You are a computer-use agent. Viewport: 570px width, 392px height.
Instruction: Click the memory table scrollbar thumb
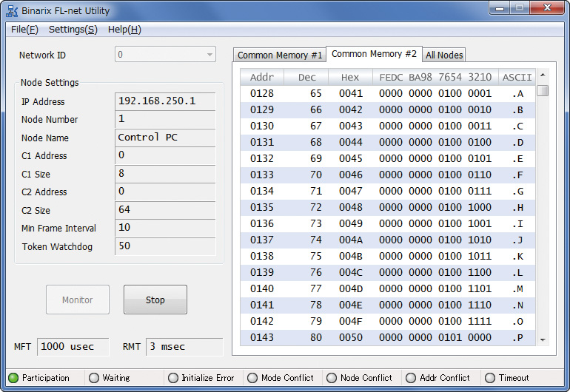[x=543, y=90]
